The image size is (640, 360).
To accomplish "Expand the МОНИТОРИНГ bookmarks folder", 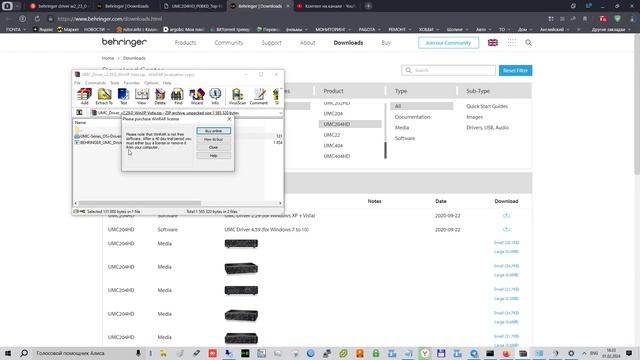I will [x=333, y=29].
